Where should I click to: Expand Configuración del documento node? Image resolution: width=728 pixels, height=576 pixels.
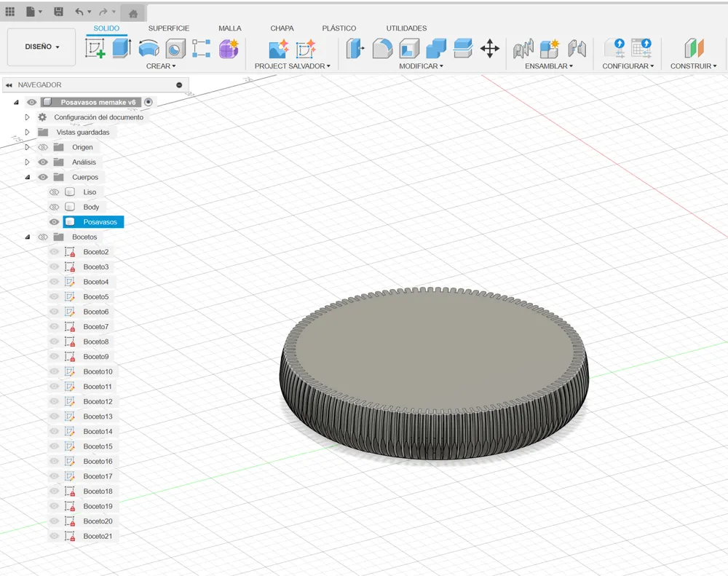pos(27,117)
